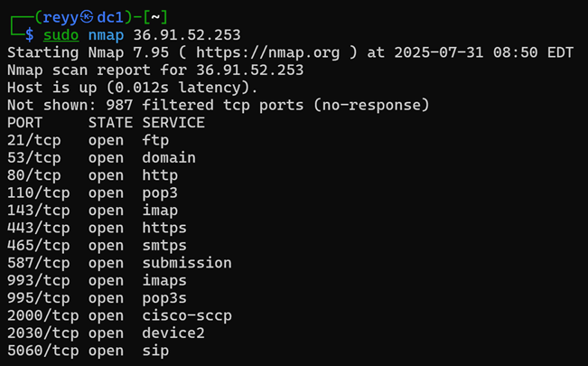Click the https service text
588x366 pixels.
pos(164,229)
